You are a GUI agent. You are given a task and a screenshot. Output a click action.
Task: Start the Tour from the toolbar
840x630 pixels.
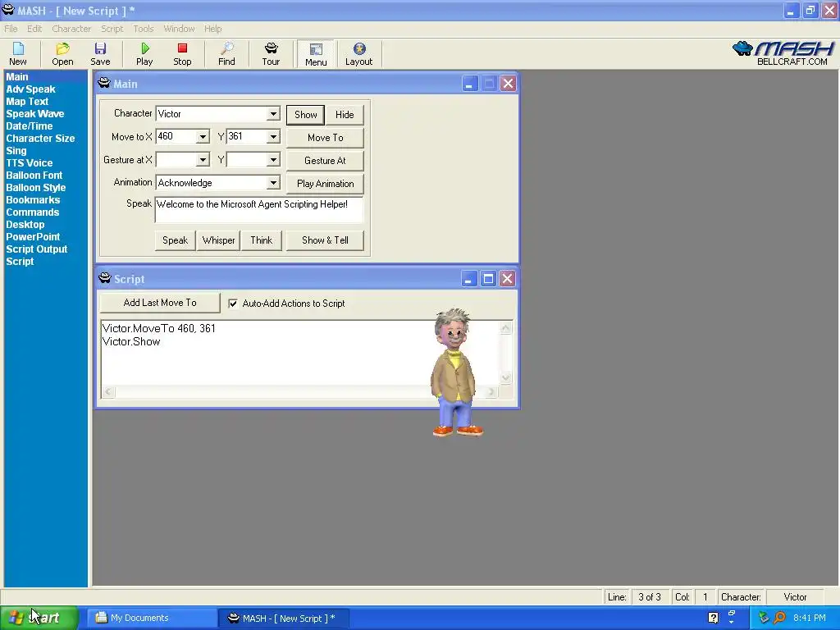pos(271,53)
